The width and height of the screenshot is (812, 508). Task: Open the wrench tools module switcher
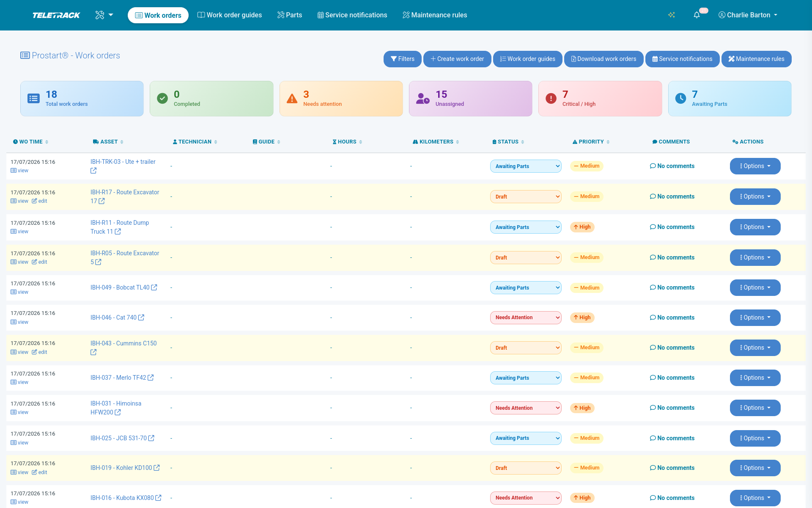tap(104, 15)
